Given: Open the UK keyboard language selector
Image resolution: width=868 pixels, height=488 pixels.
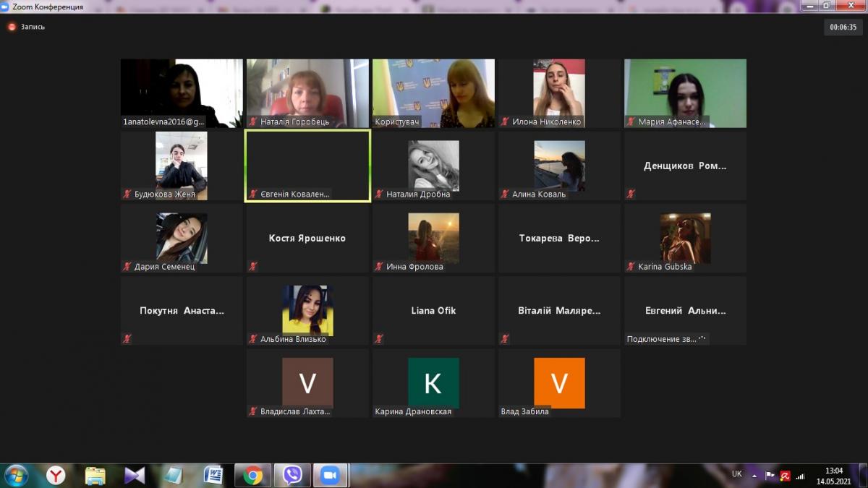Looking at the screenshot, I should point(736,474).
